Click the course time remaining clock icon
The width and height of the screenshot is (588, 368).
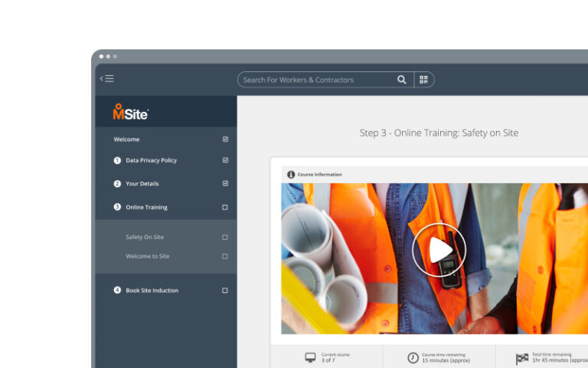coord(413,357)
